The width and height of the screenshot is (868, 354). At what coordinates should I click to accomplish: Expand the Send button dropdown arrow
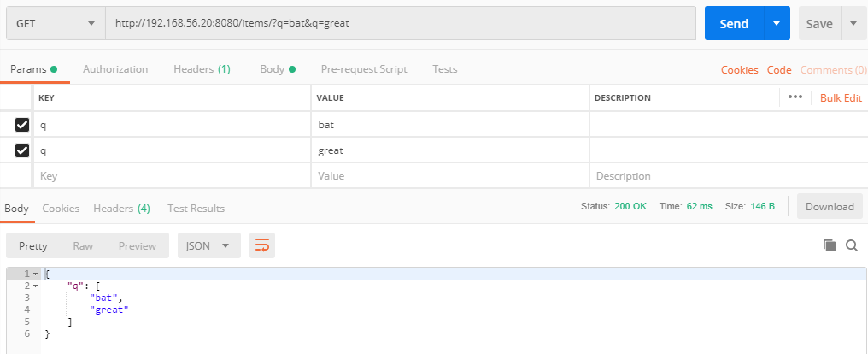click(x=777, y=23)
